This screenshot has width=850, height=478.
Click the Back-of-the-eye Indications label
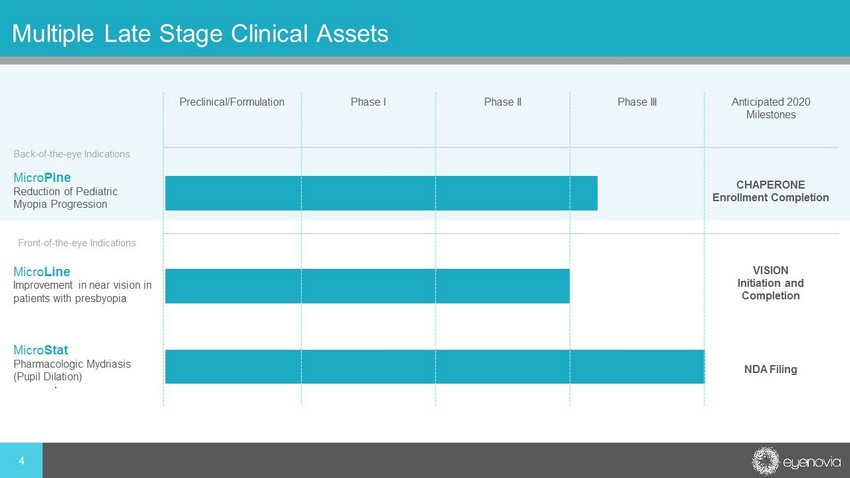tap(72, 154)
